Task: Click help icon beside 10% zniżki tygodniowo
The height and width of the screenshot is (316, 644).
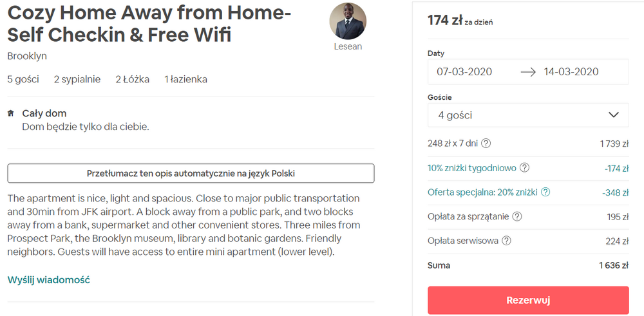Action: (525, 168)
